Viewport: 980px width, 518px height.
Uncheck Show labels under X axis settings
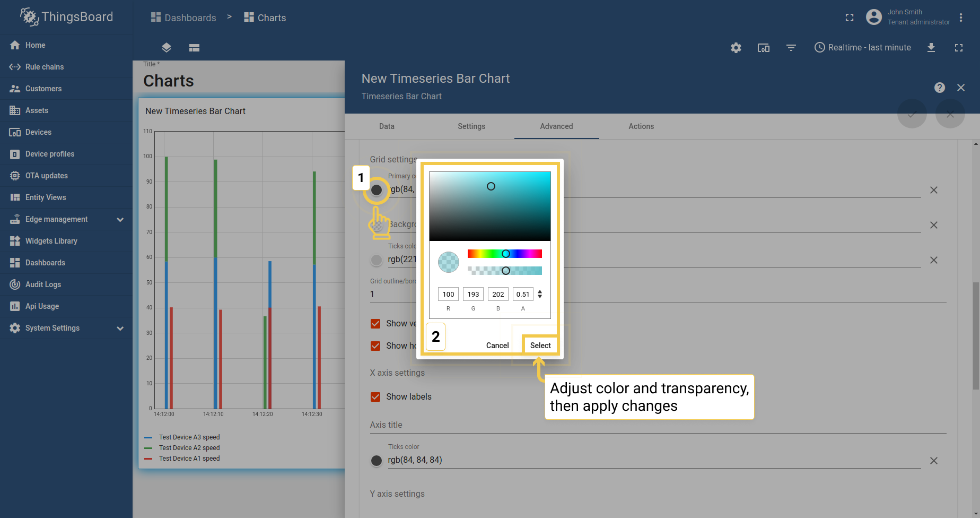[x=375, y=396]
